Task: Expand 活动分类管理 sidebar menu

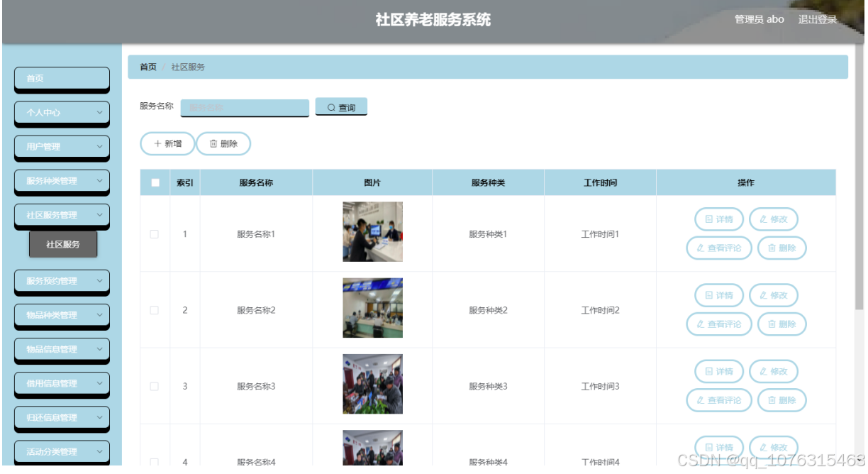Action: 62,451
